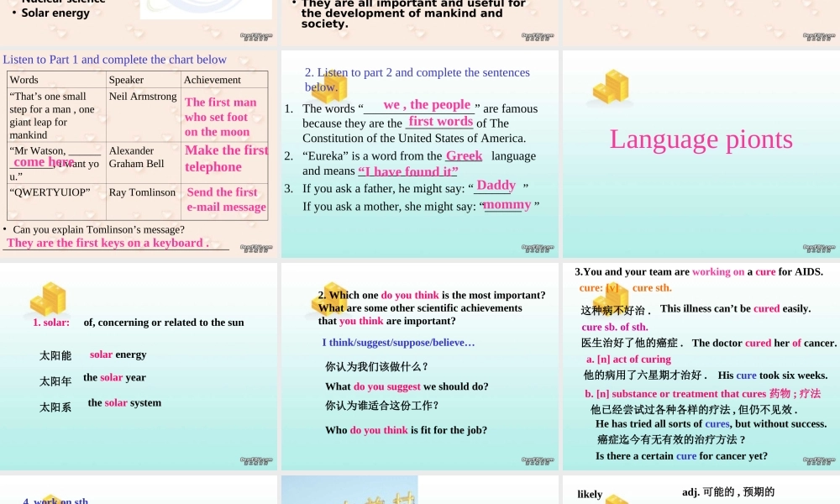Open the 'Language pionts' title slide

point(701,155)
